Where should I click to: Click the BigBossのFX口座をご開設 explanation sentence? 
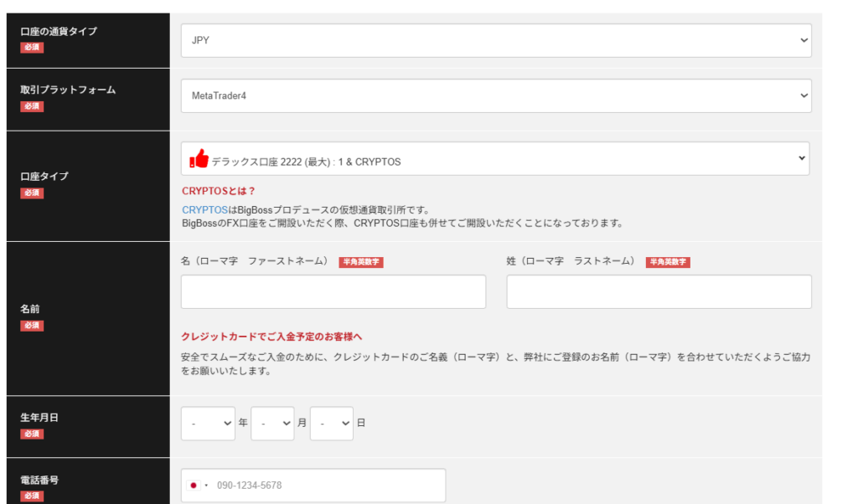point(403,223)
